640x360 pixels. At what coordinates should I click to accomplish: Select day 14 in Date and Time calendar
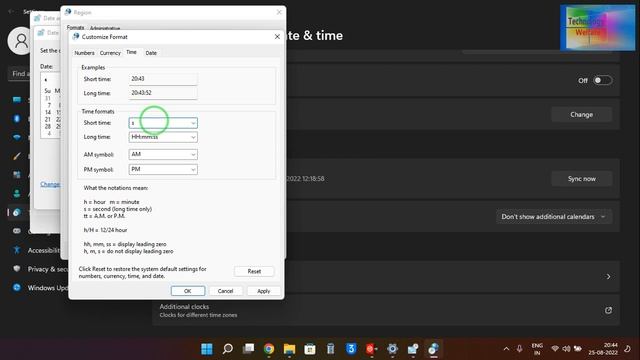pos(48,112)
